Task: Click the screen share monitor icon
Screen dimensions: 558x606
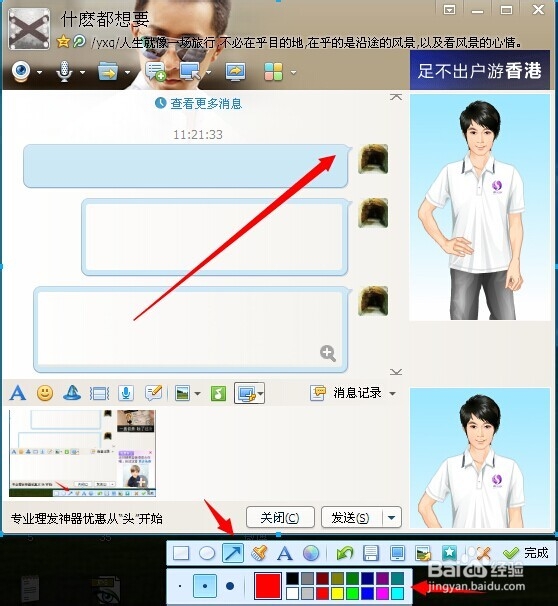Action: click(236, 71)
